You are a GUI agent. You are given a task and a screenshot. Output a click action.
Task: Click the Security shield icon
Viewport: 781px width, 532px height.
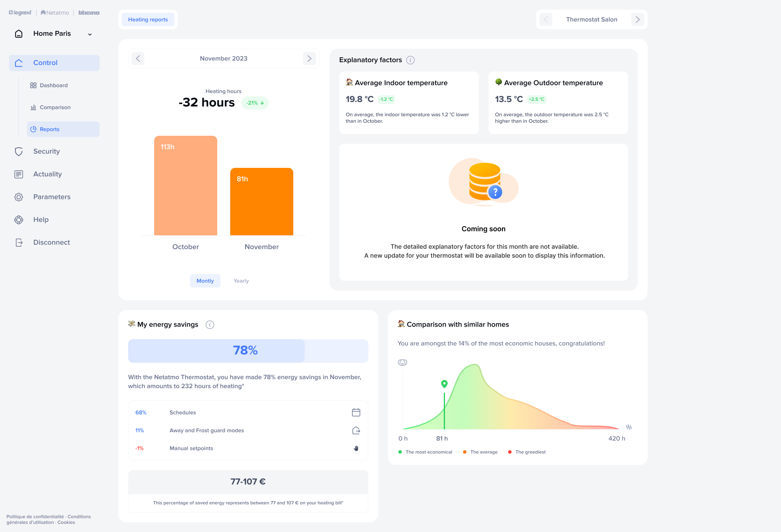(x=19, y=152)
